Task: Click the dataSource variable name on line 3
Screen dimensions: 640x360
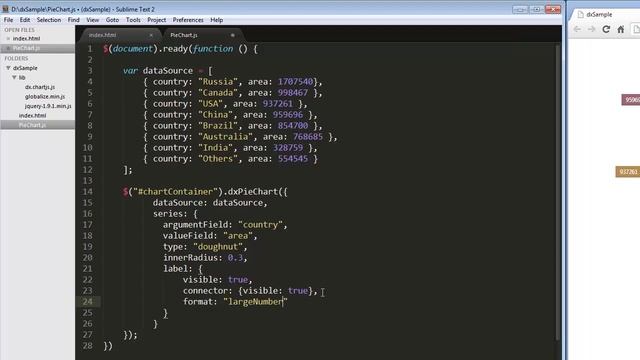Action: pyautogui.click(x=168, y=71)
